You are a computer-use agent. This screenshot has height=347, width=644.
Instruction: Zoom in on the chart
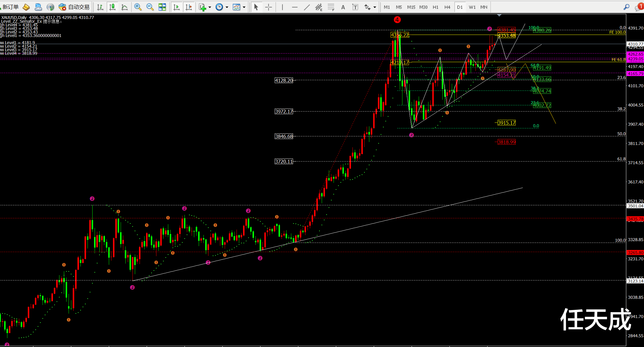137,7
